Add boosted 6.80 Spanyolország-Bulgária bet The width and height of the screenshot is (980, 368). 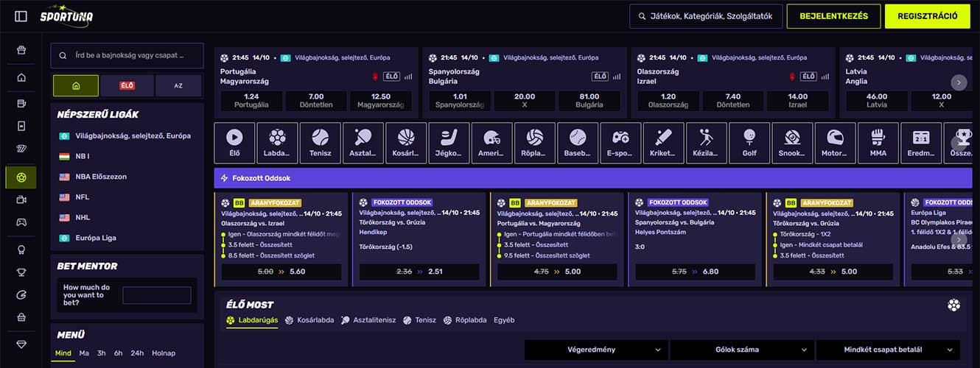pos(695,272)
